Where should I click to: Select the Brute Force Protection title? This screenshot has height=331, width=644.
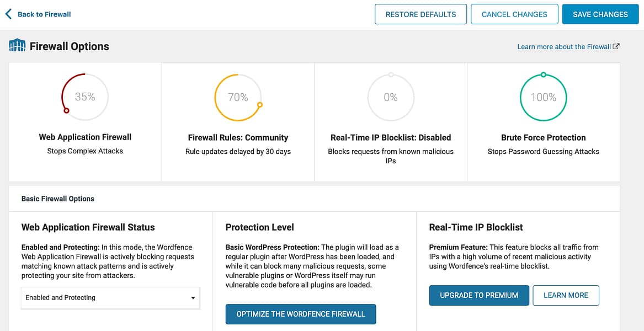pos(544,137)
